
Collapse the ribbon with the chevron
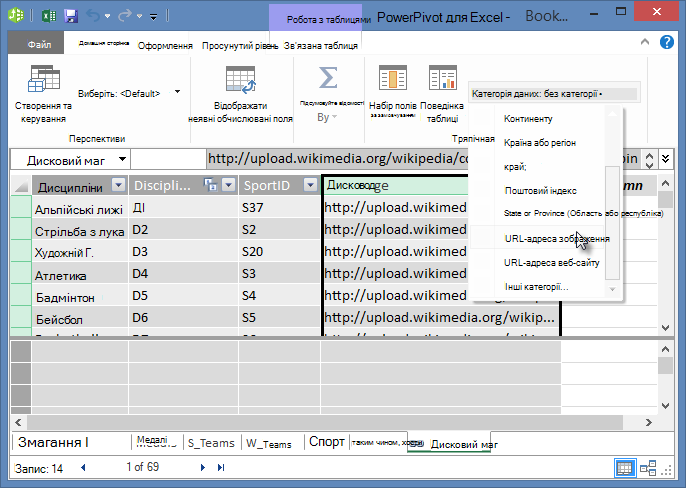645,42
